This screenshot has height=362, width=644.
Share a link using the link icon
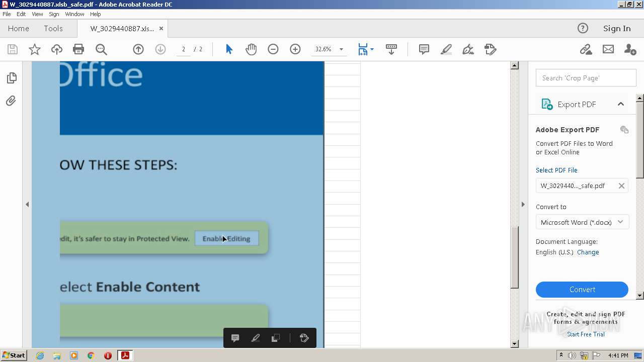click(x=586, y=49)
